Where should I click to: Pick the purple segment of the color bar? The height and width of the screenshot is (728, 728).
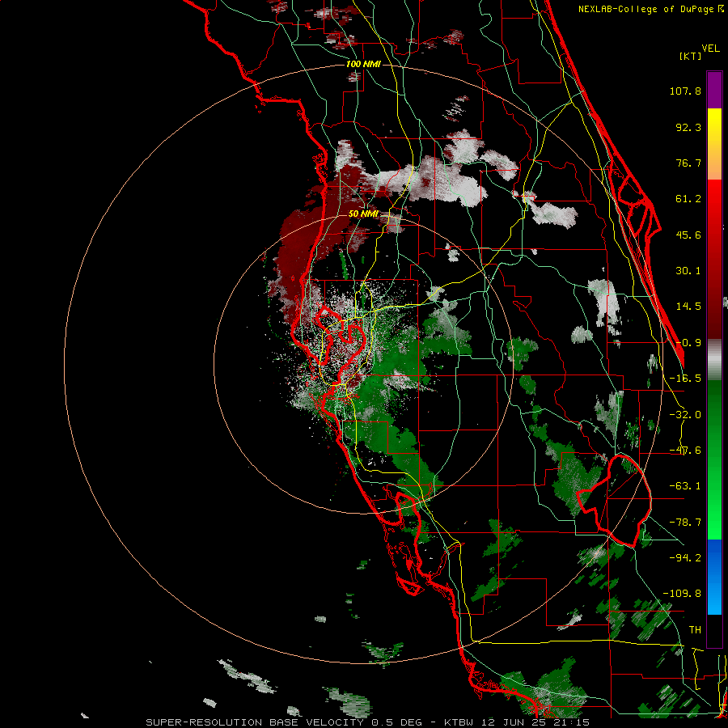[714, 90]
